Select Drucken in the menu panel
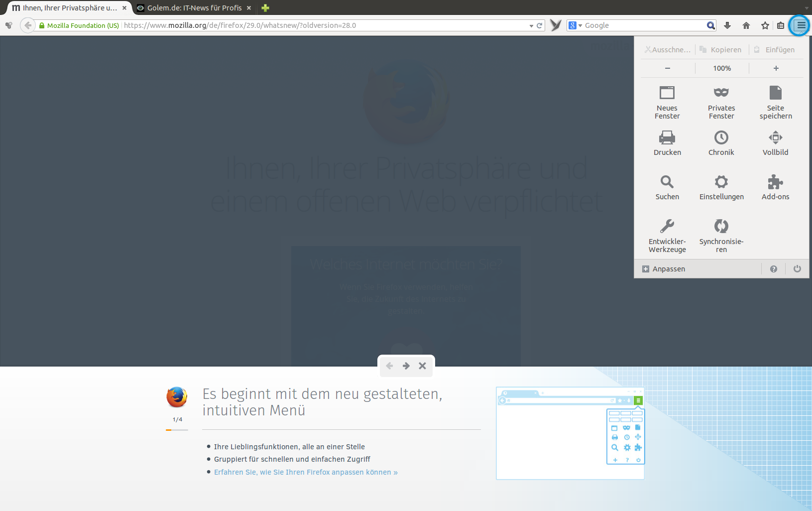Screen dimensions: 812x511 tap(667, 143)
